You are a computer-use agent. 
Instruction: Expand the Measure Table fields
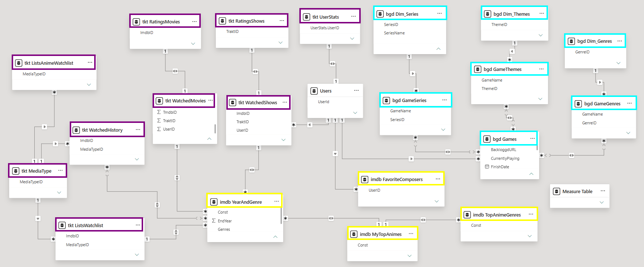(x=602, y=202)
